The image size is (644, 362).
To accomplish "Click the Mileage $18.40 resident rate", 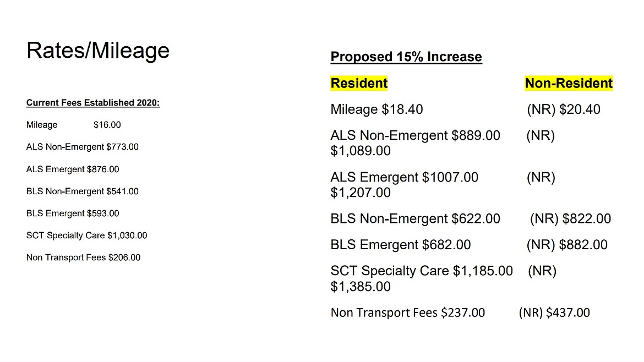I will tap(376, 109).
